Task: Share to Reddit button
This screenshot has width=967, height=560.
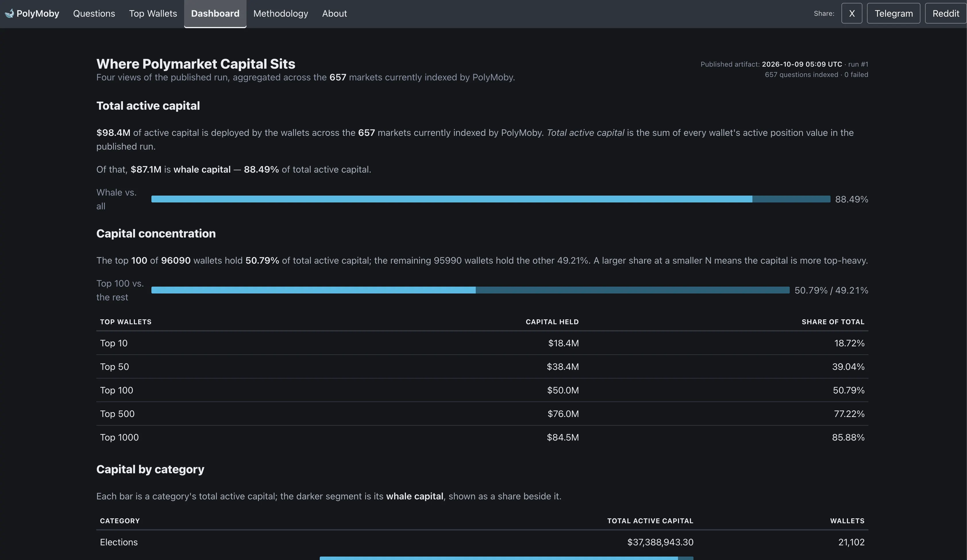Action: click(945, 13)
